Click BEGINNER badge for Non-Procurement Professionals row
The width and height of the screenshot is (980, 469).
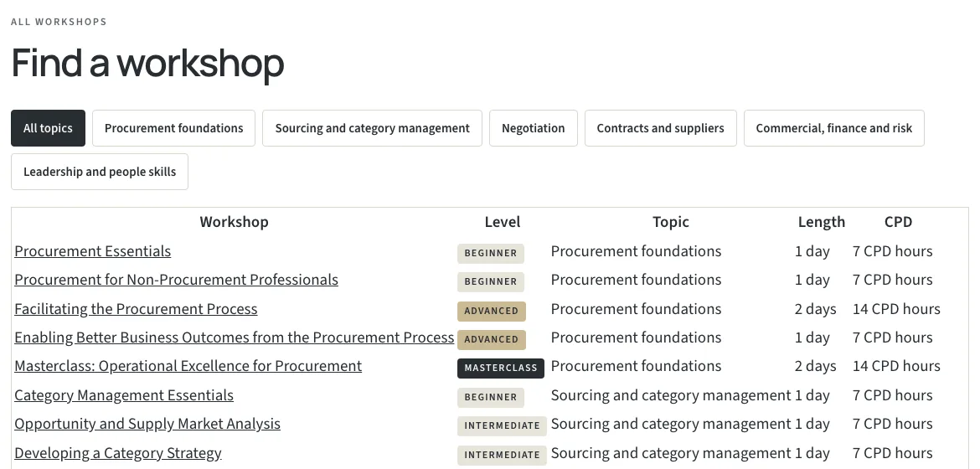tap(491, 281)
